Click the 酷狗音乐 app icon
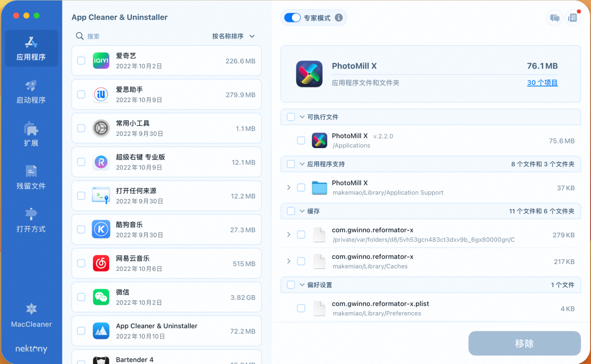591x364 pixels. point(101,229)
